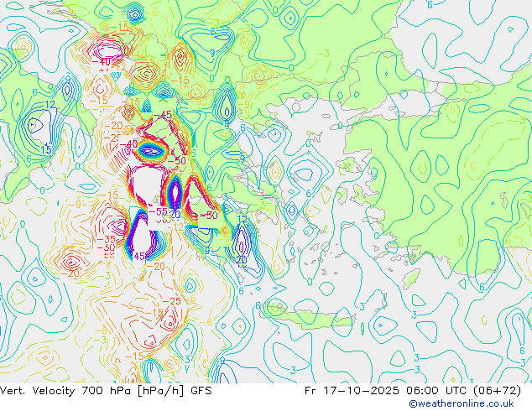Select the magenta '-55' contour label
The width and height of the screenshot is (532, 411).
(x=158, y=211)
